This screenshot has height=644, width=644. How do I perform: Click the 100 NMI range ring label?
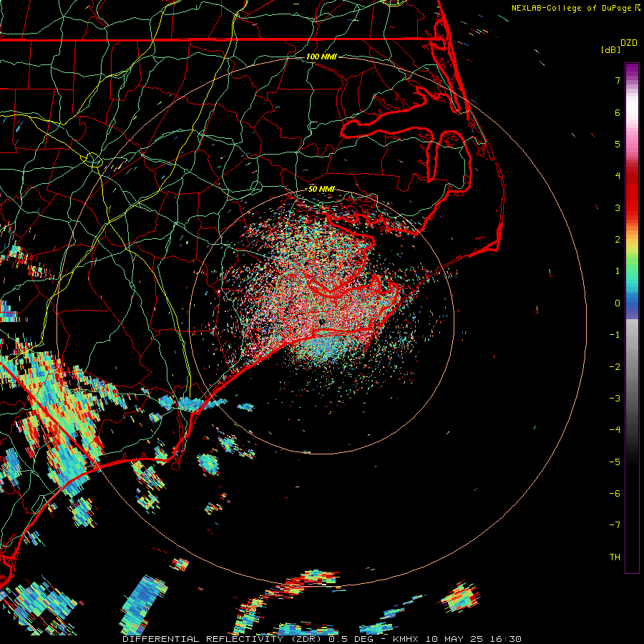321,57
